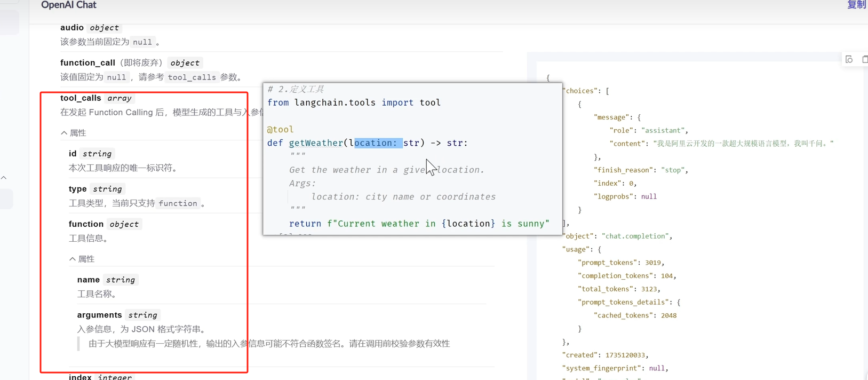Click the array type tag
868x380 pixels.
click(119, 98)
